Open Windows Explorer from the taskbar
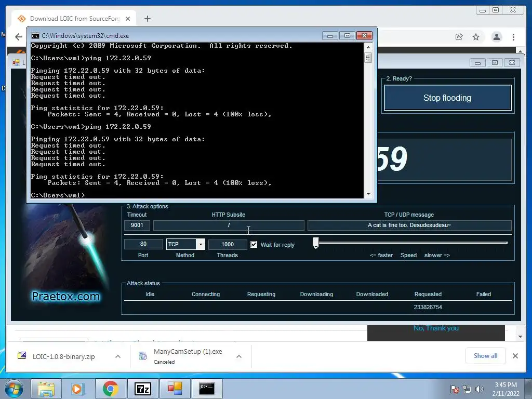 click(46, 389)
